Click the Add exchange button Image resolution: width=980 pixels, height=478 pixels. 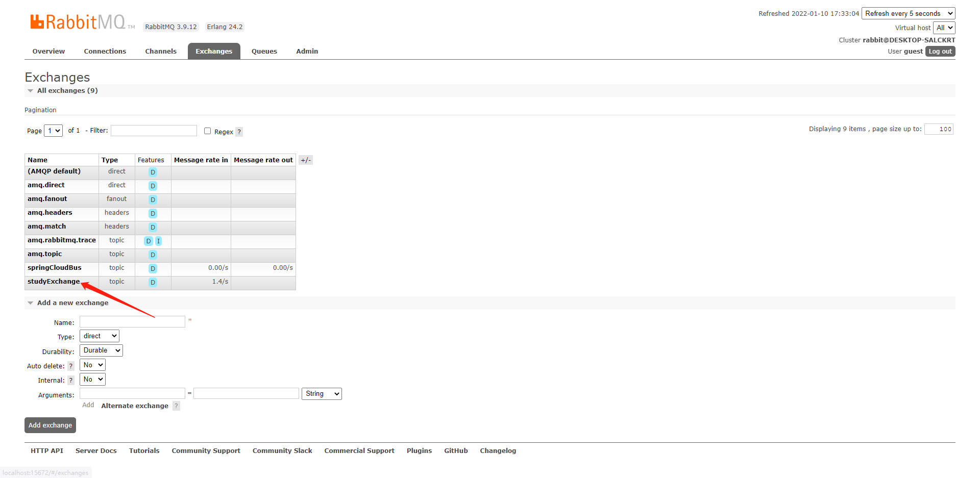pyautogui.click(x=50, y=425)
